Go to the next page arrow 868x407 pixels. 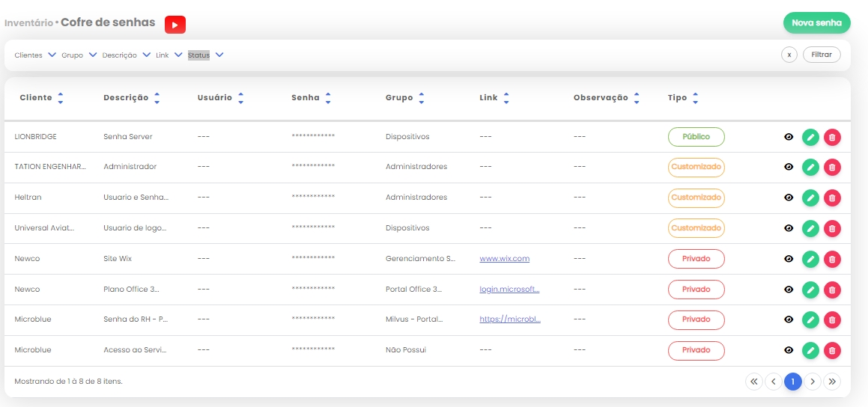click(813, 382)
